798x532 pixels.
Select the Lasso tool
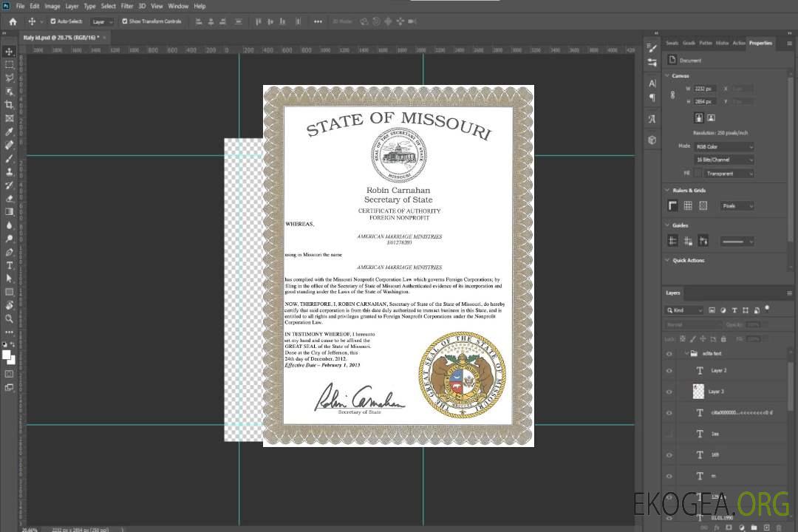pos(9,78)
